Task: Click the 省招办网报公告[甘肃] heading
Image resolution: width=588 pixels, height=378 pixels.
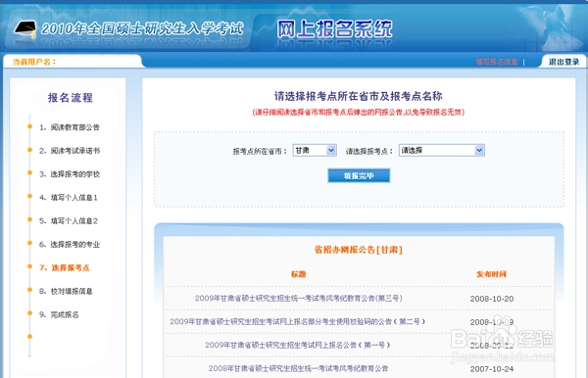Action: [358, 250]
